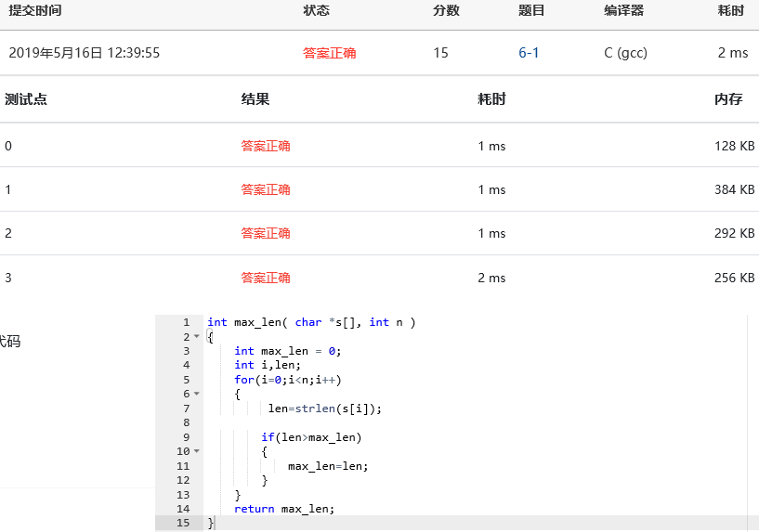Click compiler value C (gcc)

(x=625, y=53)
